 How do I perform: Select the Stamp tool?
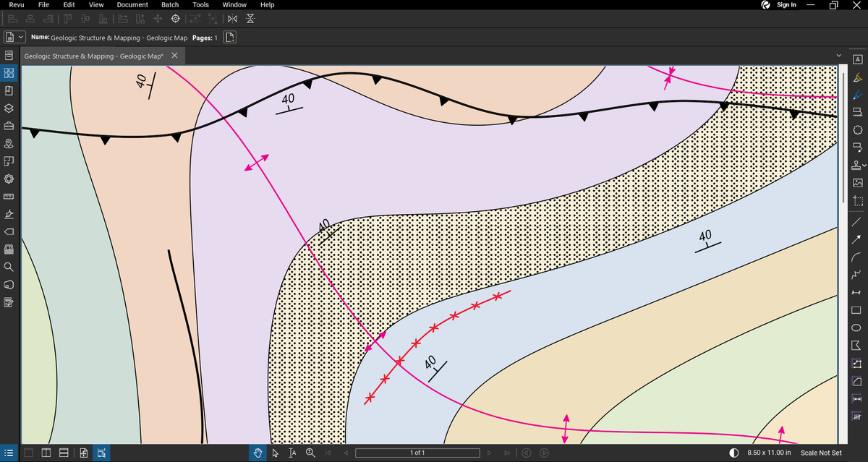[x=856, y=164]
